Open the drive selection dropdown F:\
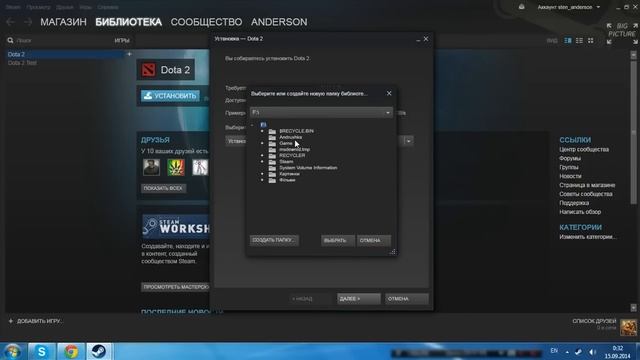The height and width of the screenshot is (360, 640). [x=321, y=112]
